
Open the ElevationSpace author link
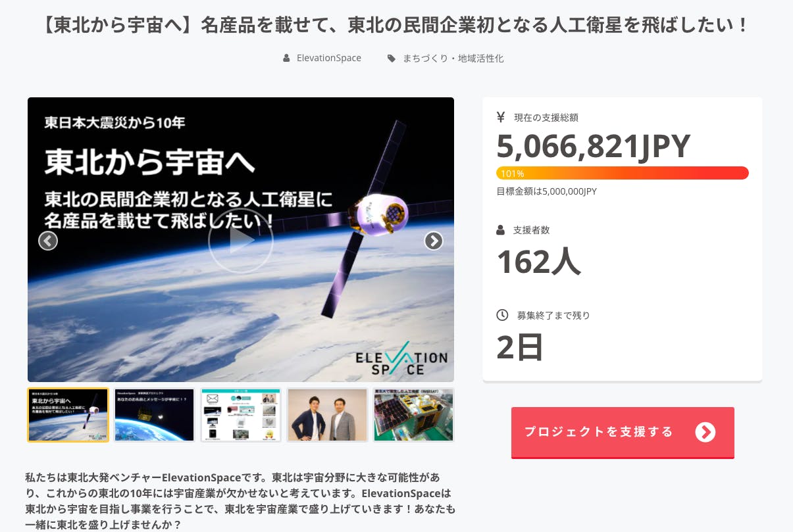point(328,58)
